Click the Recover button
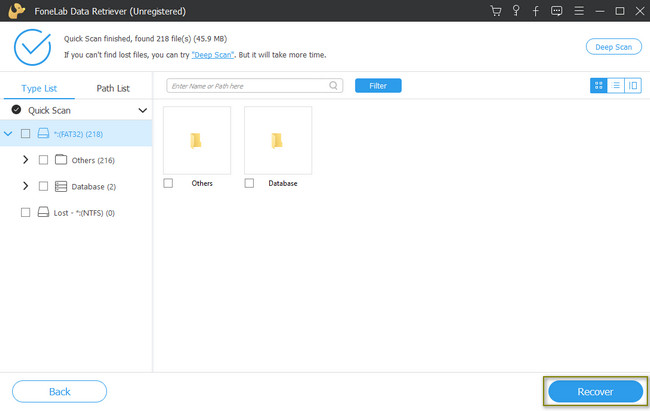Screen dimensions: 650x411 (x=595, y=392)
